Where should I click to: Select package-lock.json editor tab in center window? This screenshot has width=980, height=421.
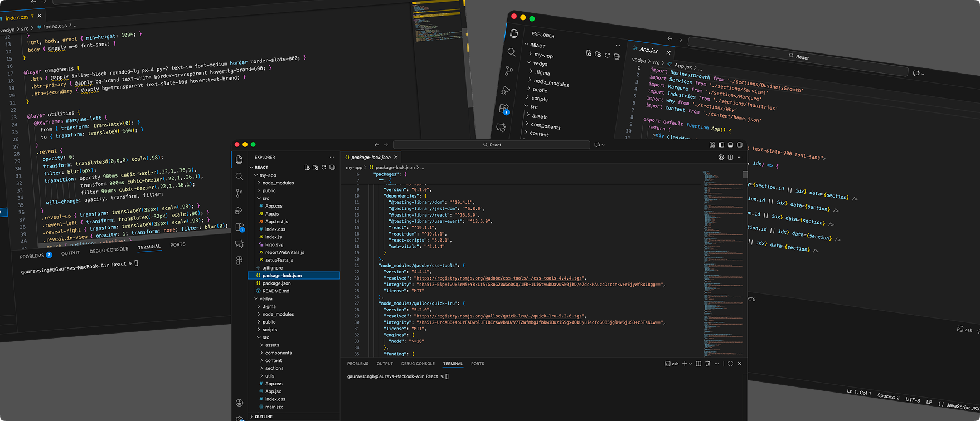(371, 158)
